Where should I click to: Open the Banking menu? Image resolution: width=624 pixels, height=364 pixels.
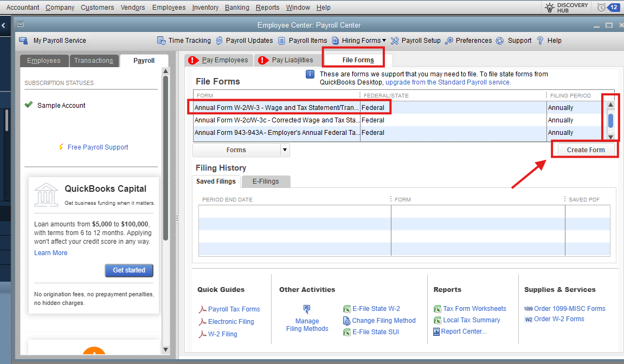point(237,7)
